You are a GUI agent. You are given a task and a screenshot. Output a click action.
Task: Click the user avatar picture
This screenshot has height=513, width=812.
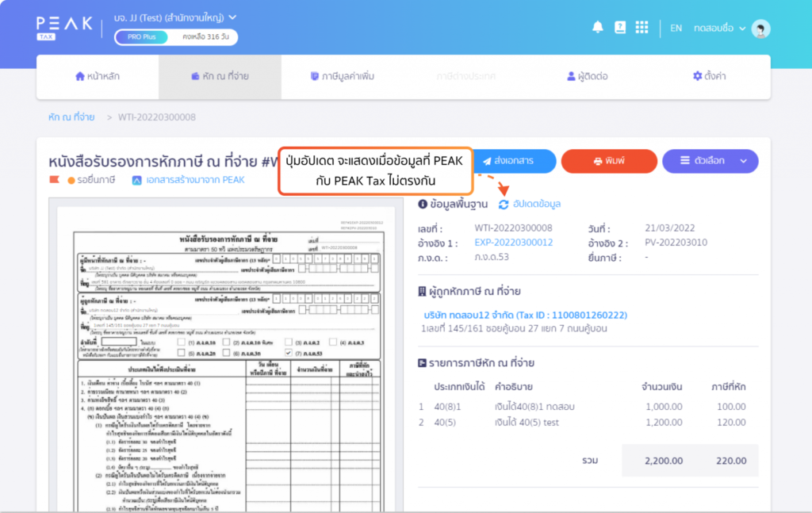(760, 29)
